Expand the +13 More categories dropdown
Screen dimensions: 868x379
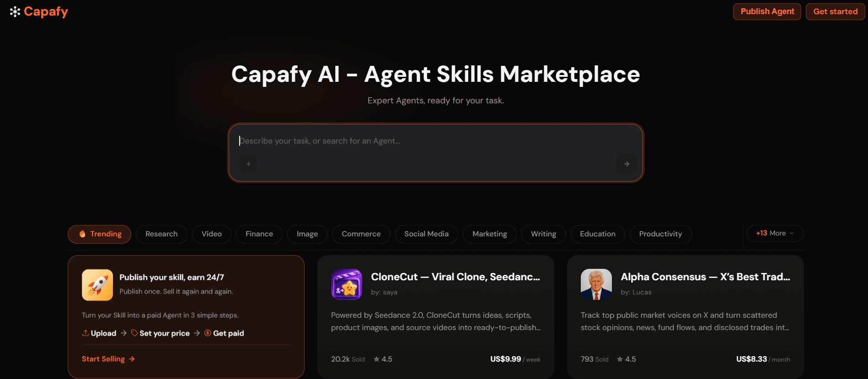pyautogui.click(x=775, y=233)
